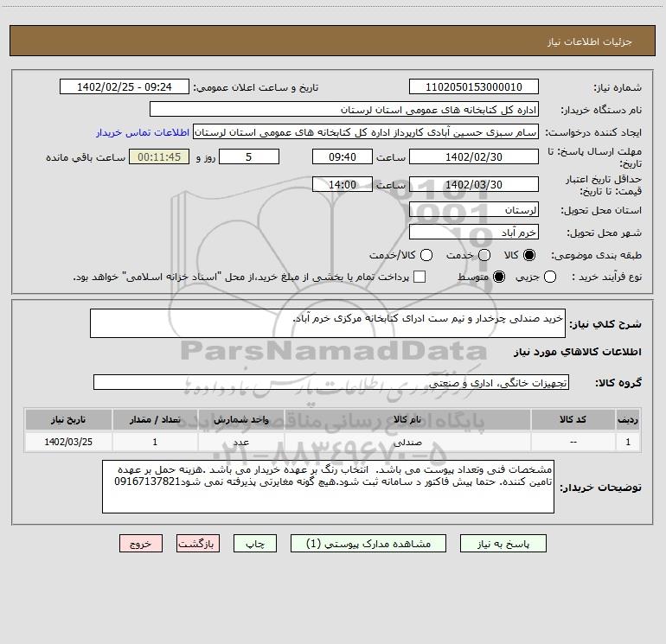Click the price validity date 1402/03/30

pos(474,184)
